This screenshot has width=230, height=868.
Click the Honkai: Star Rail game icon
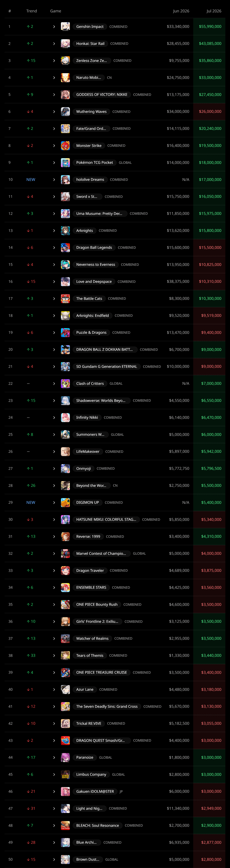pyautogui.click(x=65, y=43)
